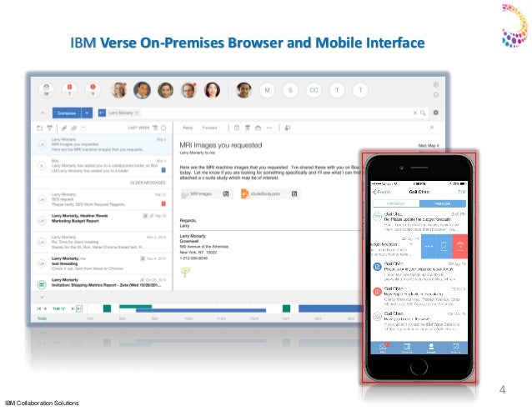Open the needs-action bubble showing 7

pos(69,90)
